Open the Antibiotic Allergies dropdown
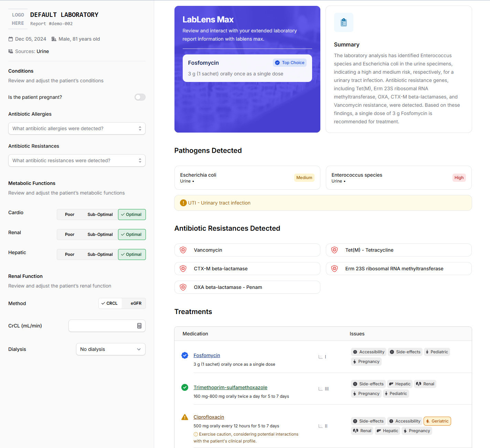The height and width of the screenshot is (448, 490). coord(77,128)
